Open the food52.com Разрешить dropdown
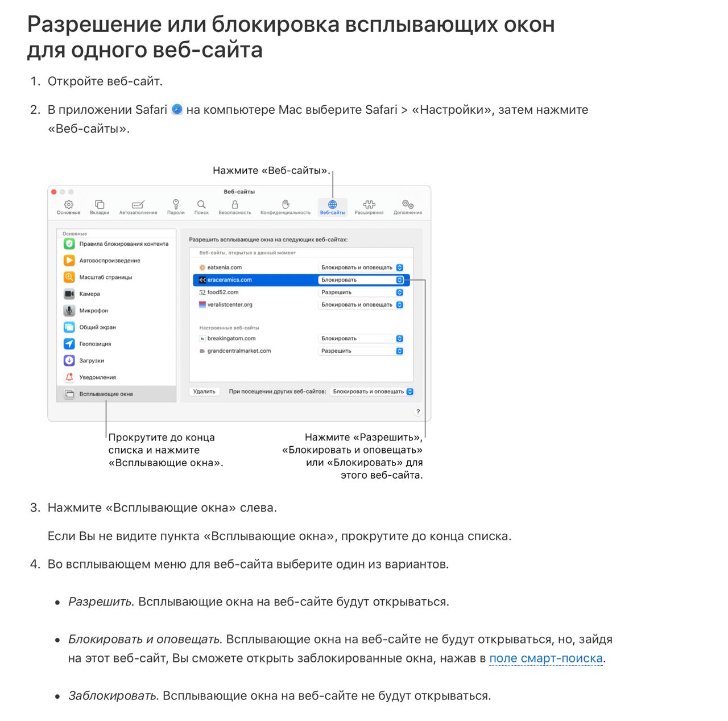This screenshot has width=728, height=721. (x=361, y=292)
